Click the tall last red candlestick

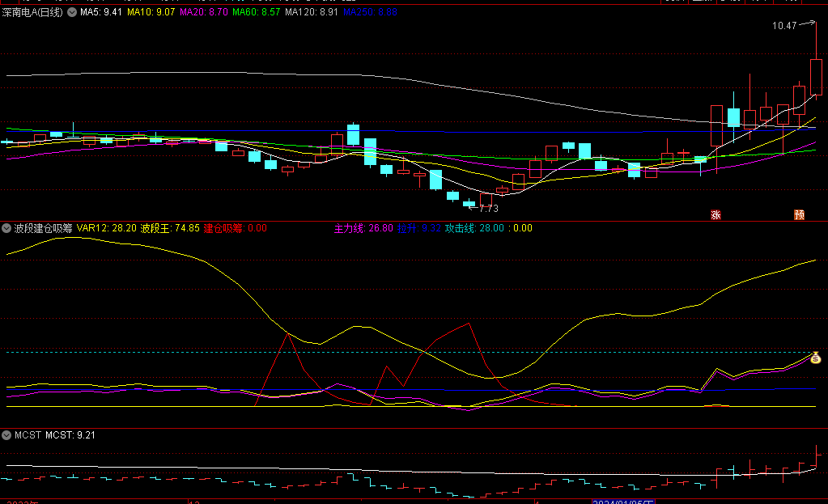pyautogui.click(x=816, y=78)
